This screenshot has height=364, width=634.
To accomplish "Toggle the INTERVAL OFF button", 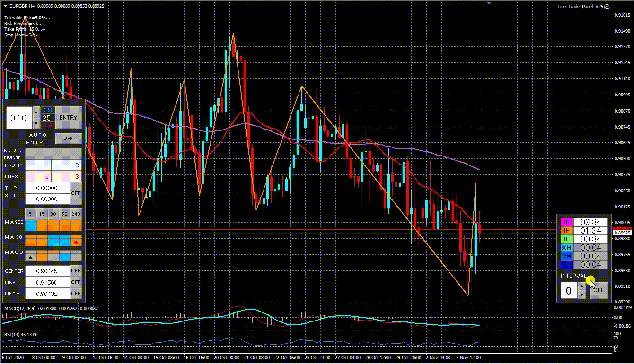I will (599, 290).
